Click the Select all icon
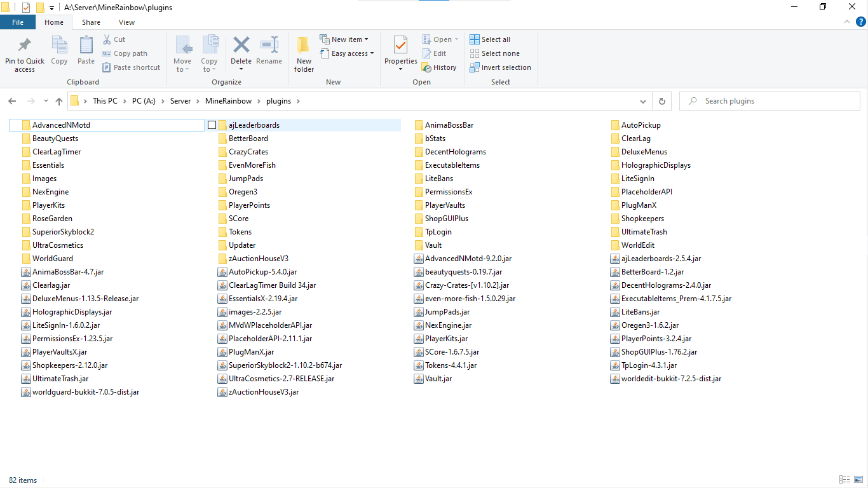The image size is (868, 488). pos(475,39)
